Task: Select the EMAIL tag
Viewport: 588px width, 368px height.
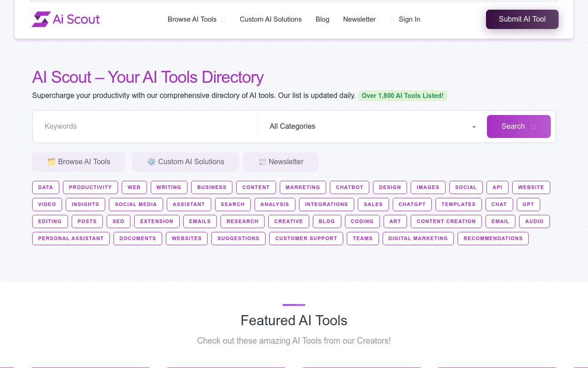Action: 500,221
